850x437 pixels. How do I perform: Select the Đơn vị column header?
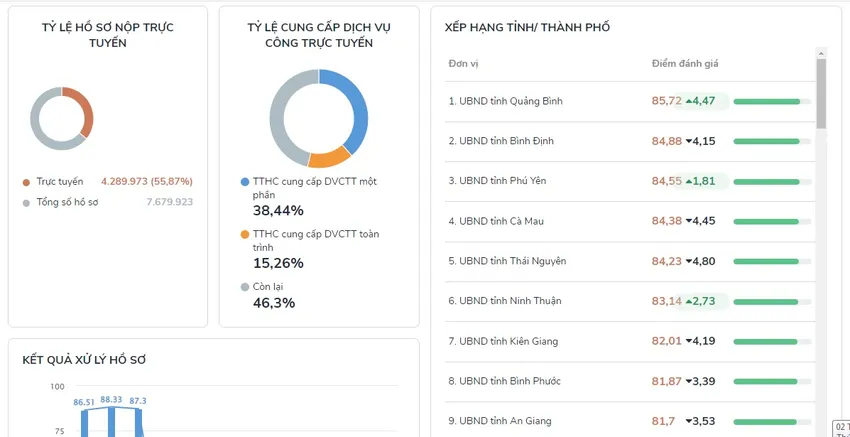tap(463, 64)
